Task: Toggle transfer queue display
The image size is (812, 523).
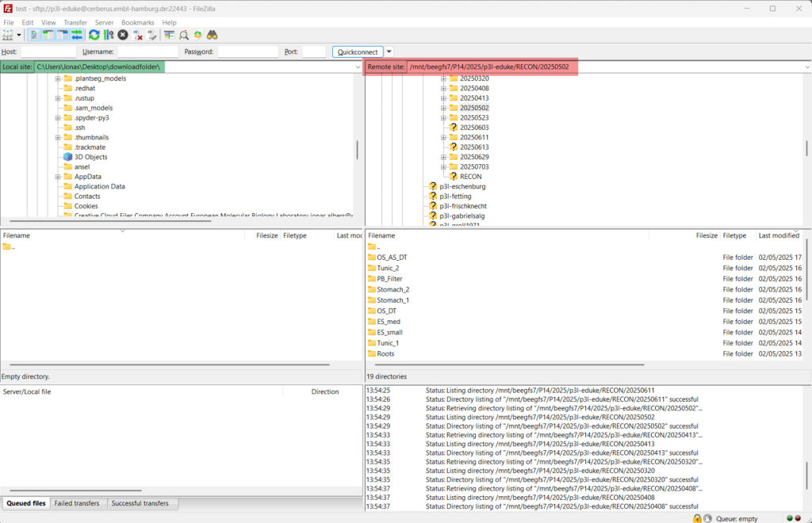Action: [76, 35]
